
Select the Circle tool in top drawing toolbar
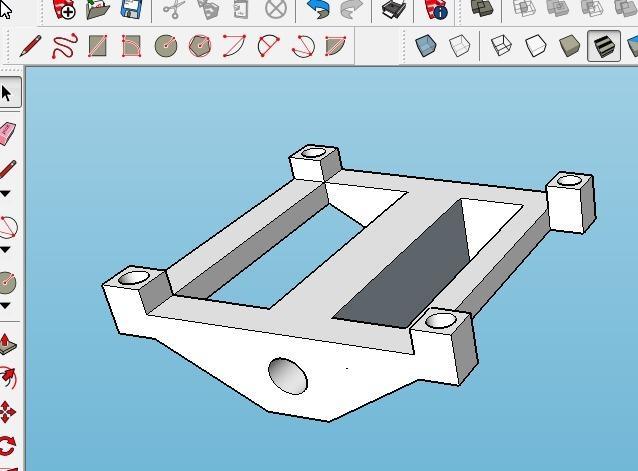pyautogui.click(x=166, y=46)
